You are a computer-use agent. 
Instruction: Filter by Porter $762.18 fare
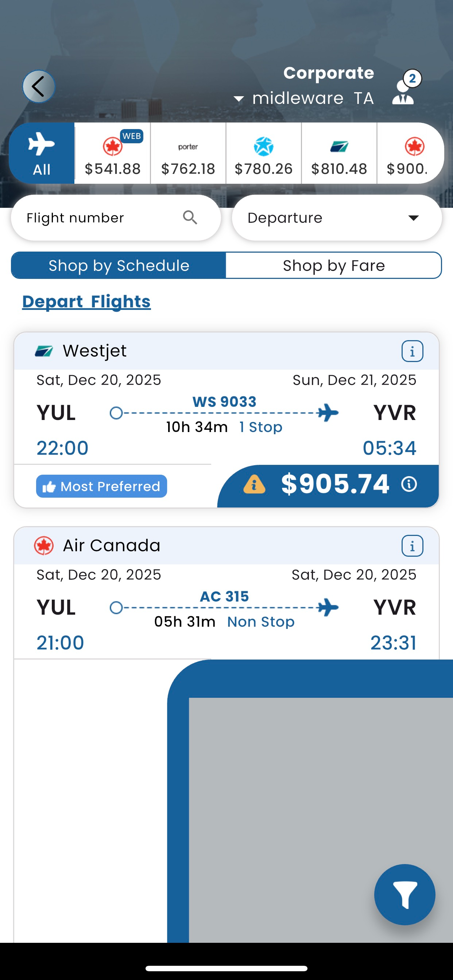[188, 153]
